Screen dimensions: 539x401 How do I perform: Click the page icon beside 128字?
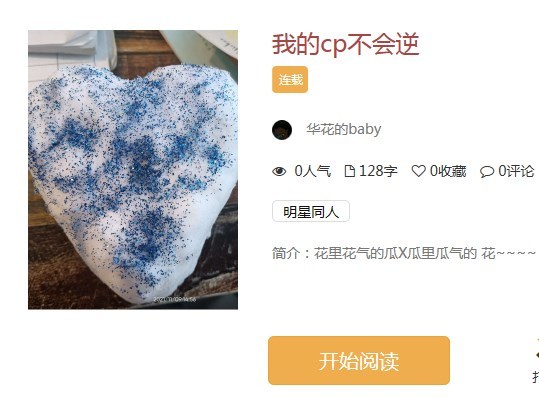tap(350, 171)
